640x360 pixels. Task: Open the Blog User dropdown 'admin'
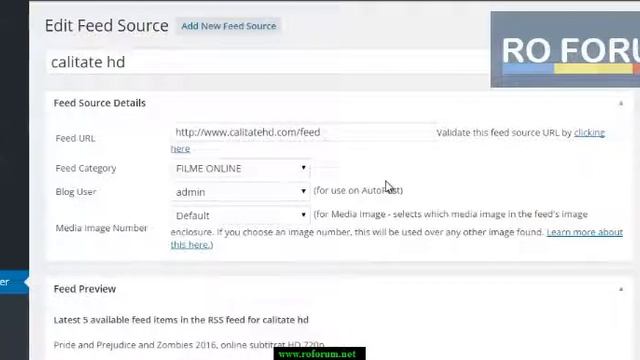coord(241,191)
